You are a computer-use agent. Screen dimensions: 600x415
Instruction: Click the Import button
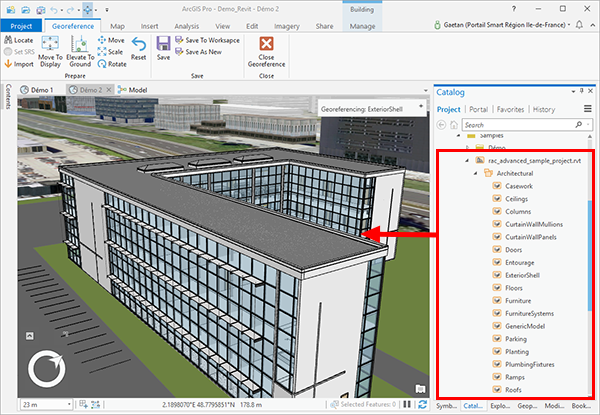[x=19, y=64]
